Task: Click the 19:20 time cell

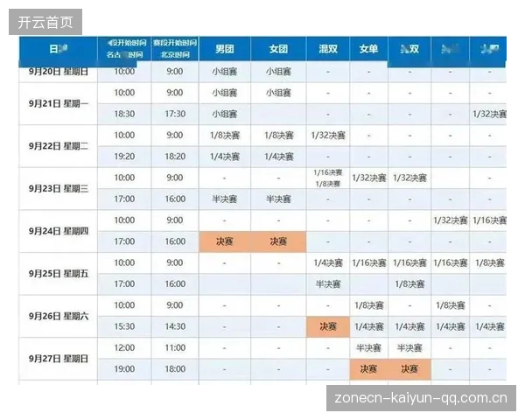Action: (x=124, y=157)
